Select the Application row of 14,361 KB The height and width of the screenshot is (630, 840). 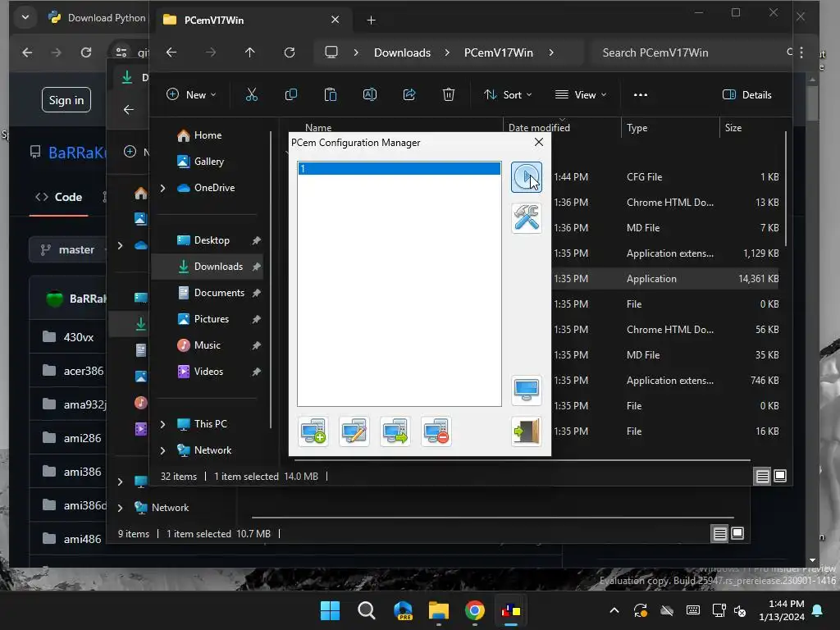(664, 279)
